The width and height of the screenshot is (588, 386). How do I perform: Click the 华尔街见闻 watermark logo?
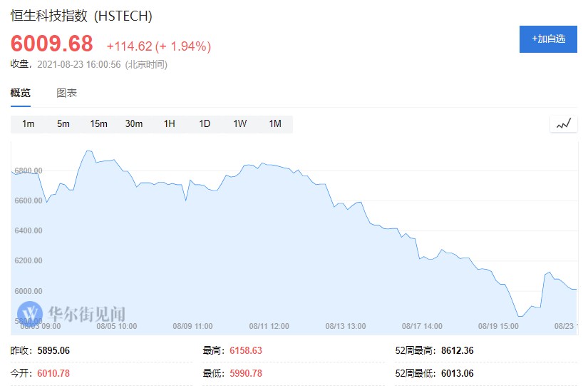[71, 313]
